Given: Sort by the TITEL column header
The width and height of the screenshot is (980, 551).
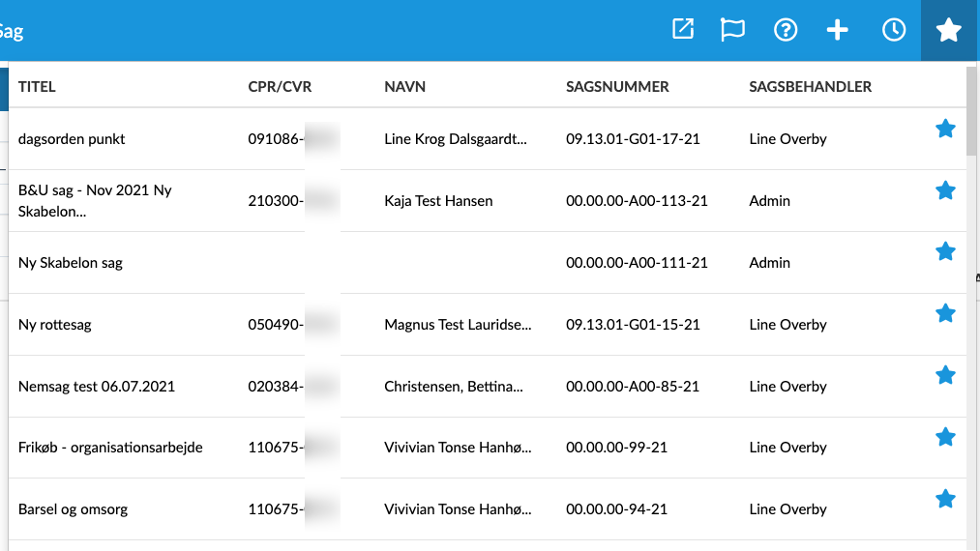Looking at the screenshot, I should tap(37, 87).
